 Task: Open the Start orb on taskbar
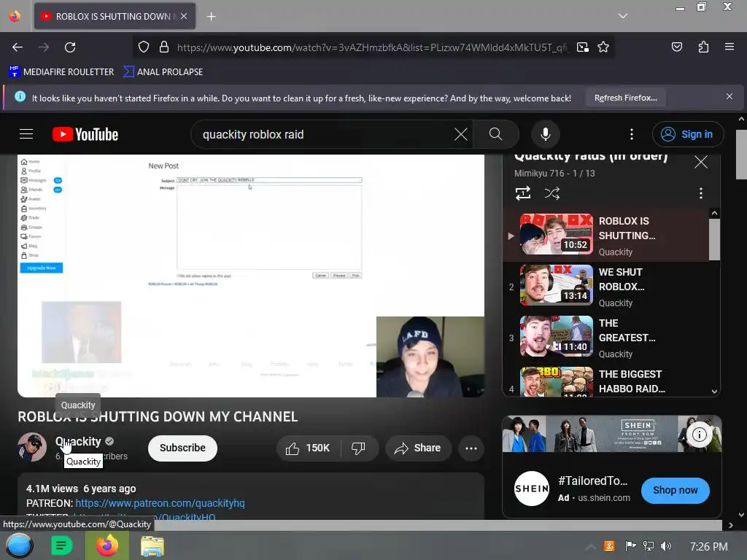point(19,545)
